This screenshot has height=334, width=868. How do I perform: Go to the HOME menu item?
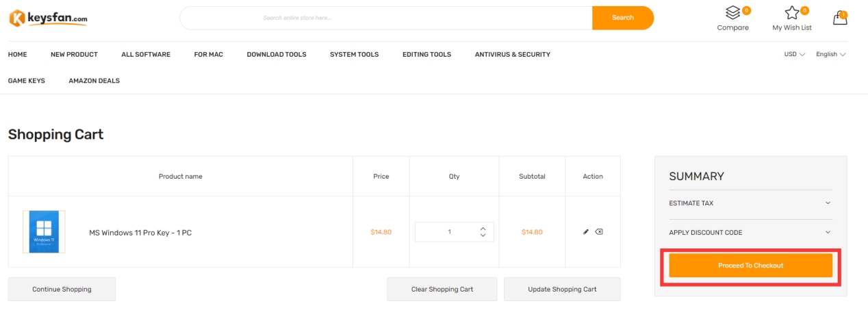(x=18, y=54)
